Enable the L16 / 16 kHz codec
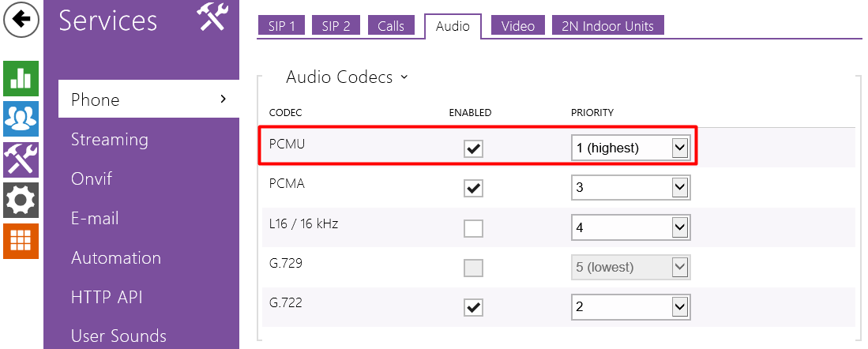The height and width of the screenshot is (349, 868). [x=473, y=228]
